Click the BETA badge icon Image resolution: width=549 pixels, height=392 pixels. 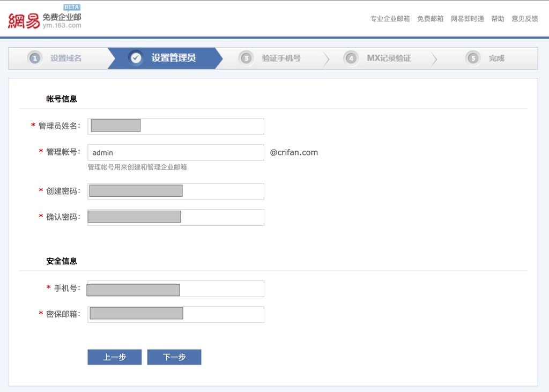pyautogui.click(x=72, y=8)
